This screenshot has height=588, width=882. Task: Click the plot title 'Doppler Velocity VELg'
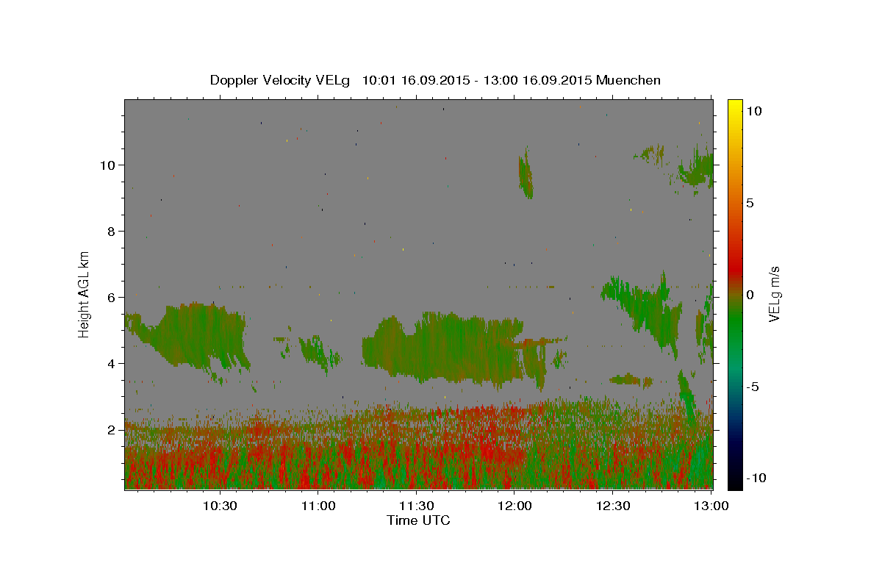282,80
